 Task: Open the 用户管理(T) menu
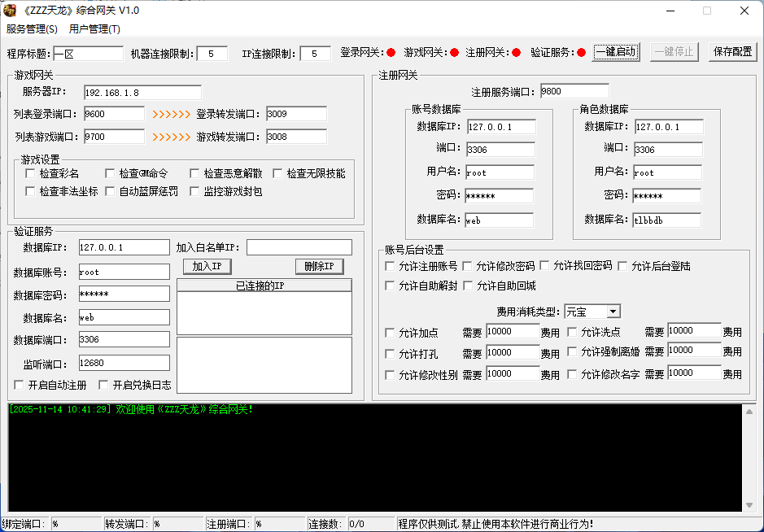click(94, 29)
